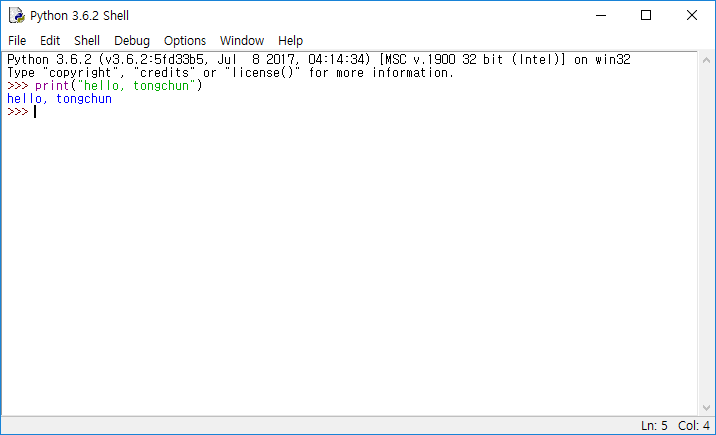Place cursor at the empty >>> prompt
The width and height of the screenshot is (716, 435).
35,112
